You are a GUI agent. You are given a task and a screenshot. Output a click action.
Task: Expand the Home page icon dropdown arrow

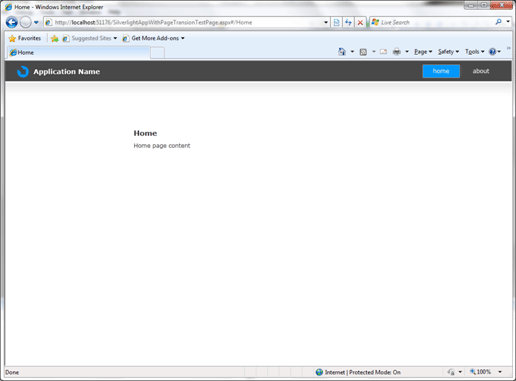point(352,52)
